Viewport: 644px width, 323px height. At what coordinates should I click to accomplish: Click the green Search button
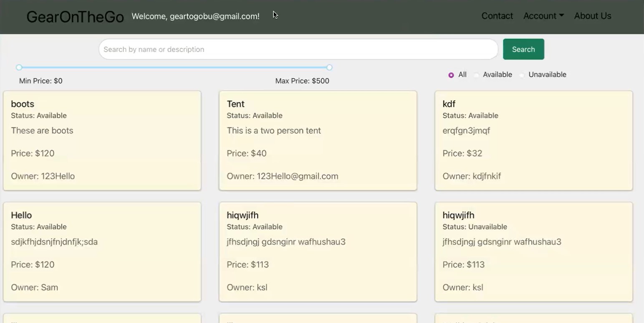point(523,49)
